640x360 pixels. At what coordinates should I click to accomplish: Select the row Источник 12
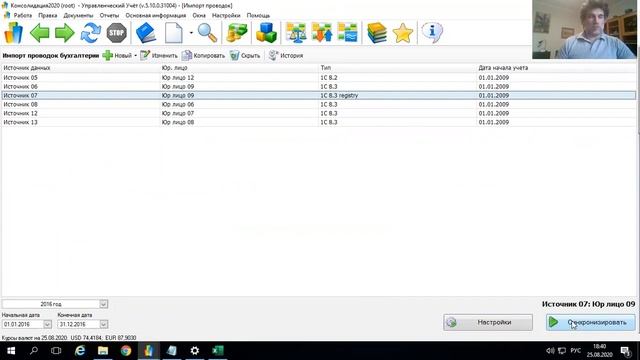coord(318,113)
